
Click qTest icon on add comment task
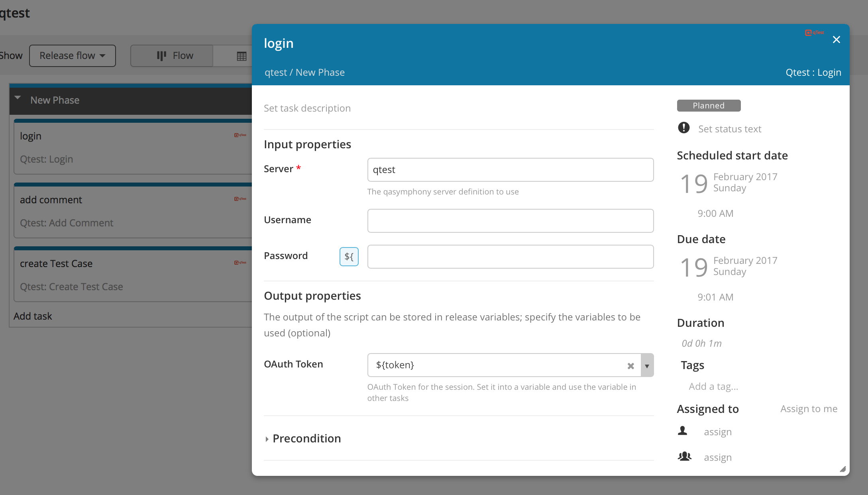pyautogui.click(x=240, y=199)
